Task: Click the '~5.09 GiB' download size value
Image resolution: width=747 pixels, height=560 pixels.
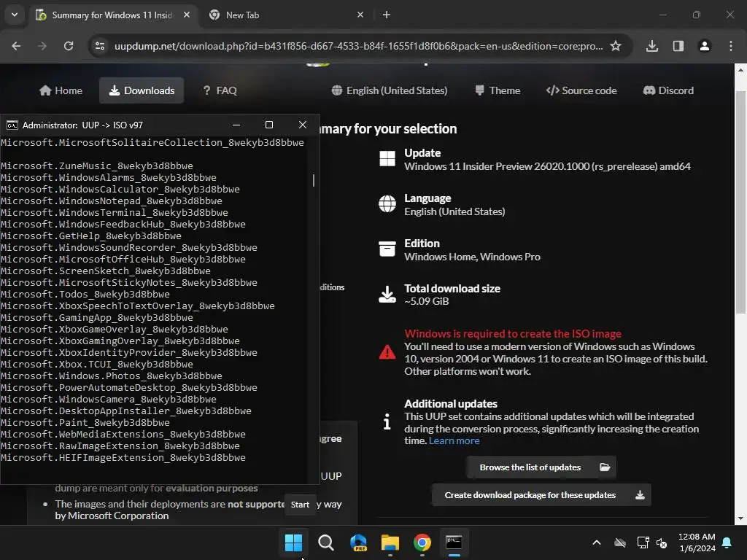Action: pos(426,301)
